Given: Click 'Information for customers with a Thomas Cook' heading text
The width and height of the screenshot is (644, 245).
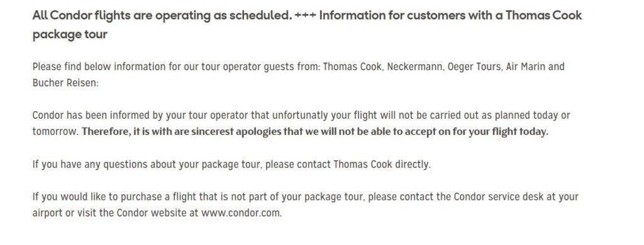Looking at the screenshot, I should point(450,16).
